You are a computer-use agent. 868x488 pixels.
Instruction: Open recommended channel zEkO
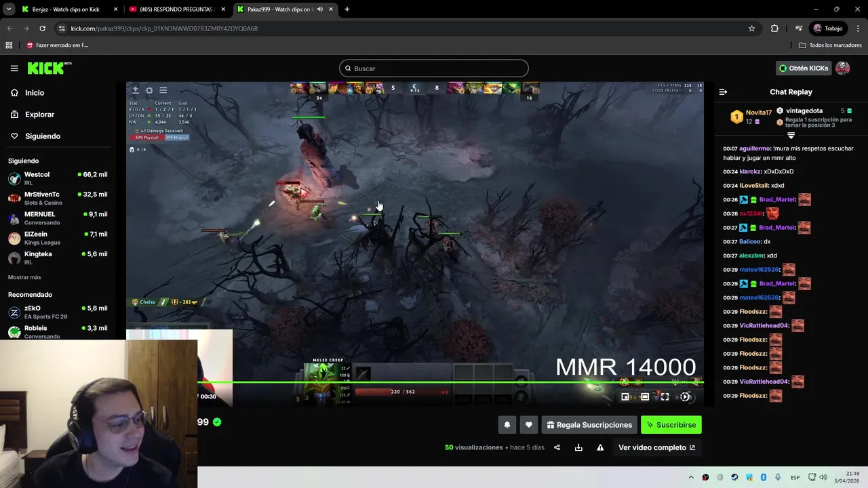coord(58,312)
